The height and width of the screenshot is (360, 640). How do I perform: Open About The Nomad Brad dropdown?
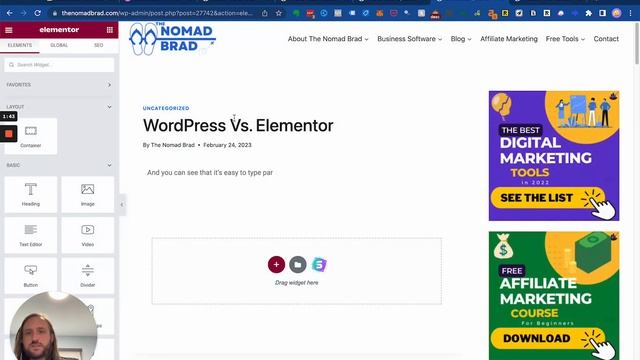coord(328,39)
